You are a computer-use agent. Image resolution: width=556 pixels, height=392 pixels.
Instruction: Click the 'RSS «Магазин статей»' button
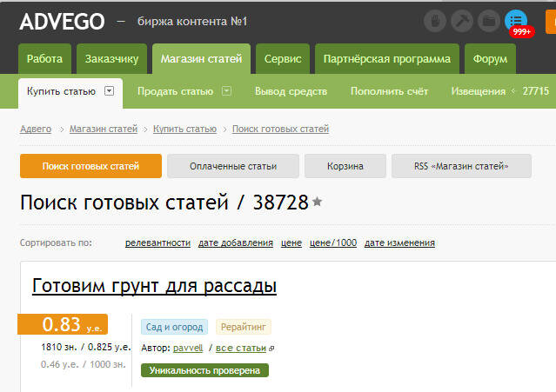[461, 166]
